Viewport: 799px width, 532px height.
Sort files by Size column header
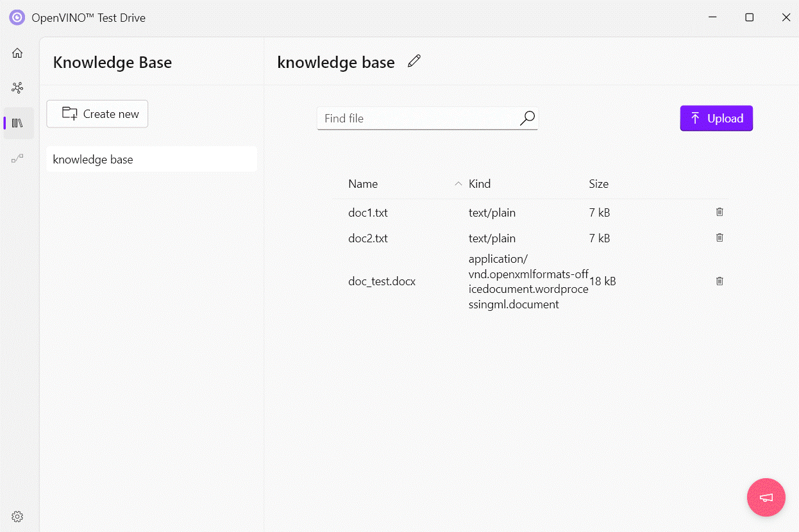point(598,184)
